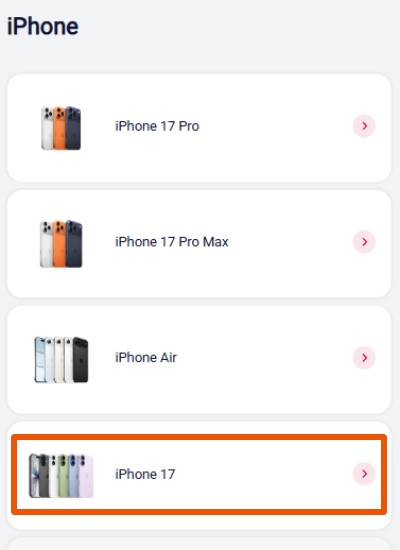Open the iPhone 17 Pro text label
The width and height of the screenshot is (400, 550).
click(x=157, y=126)
